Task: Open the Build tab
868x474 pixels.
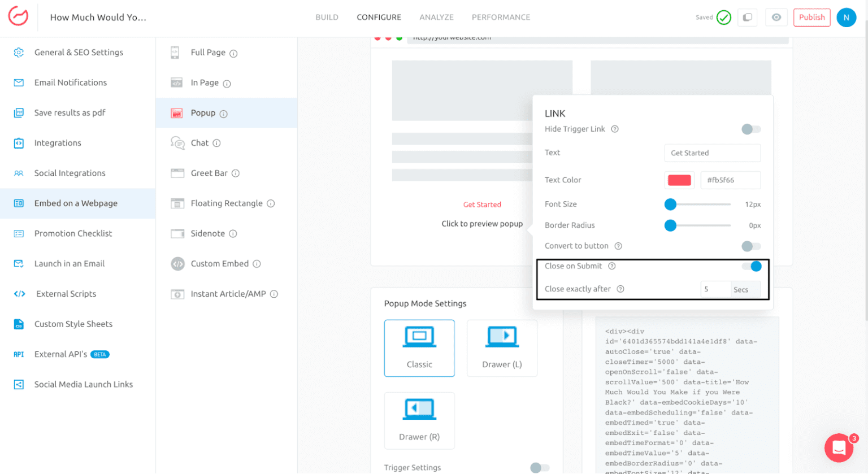Action: pos(327,18)
